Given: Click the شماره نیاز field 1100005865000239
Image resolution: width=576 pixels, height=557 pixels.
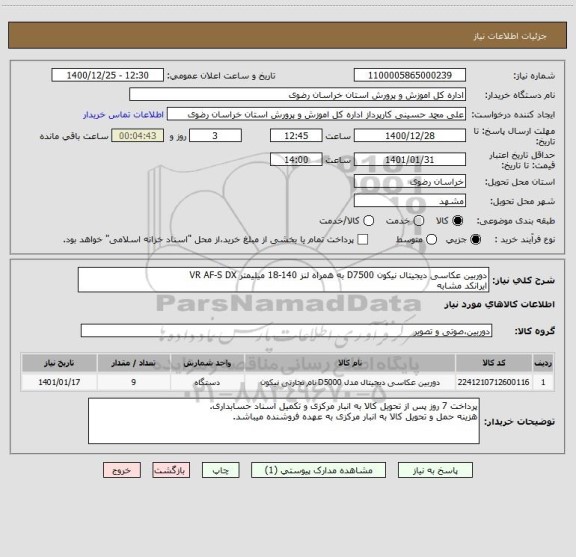Looking at the screenshot, I should pyautogui.click(x=410, y=75).
